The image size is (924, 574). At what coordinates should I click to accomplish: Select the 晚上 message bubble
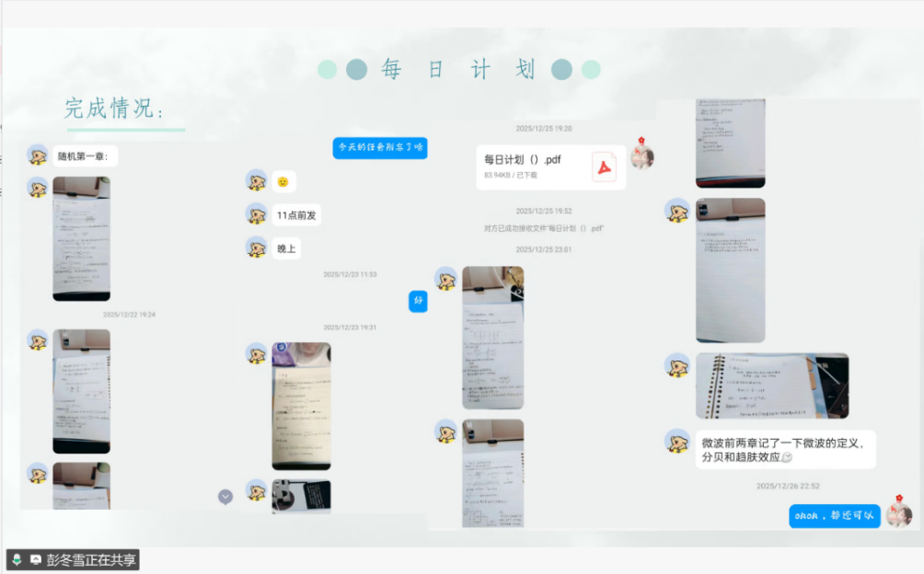(x=286, y=247)
